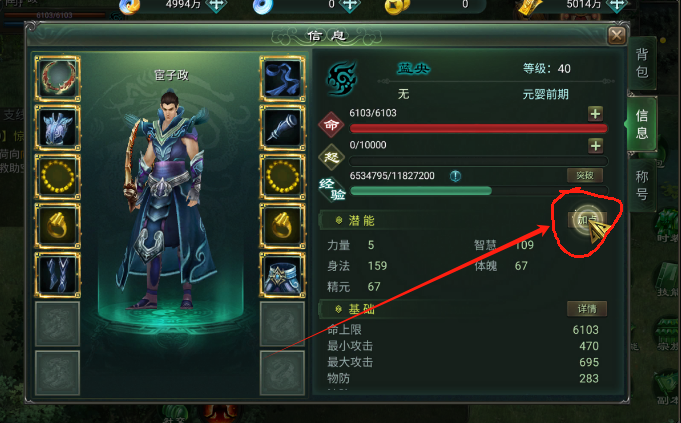Switch to the 称号 title tab
Screen dimensions: 681x423
[642, 185]
